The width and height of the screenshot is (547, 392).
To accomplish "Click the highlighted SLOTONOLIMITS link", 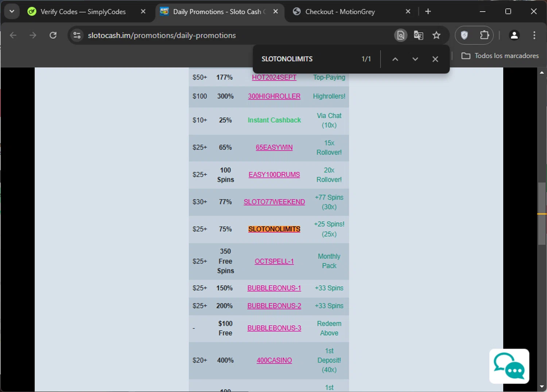I will (x=274, y=229).
